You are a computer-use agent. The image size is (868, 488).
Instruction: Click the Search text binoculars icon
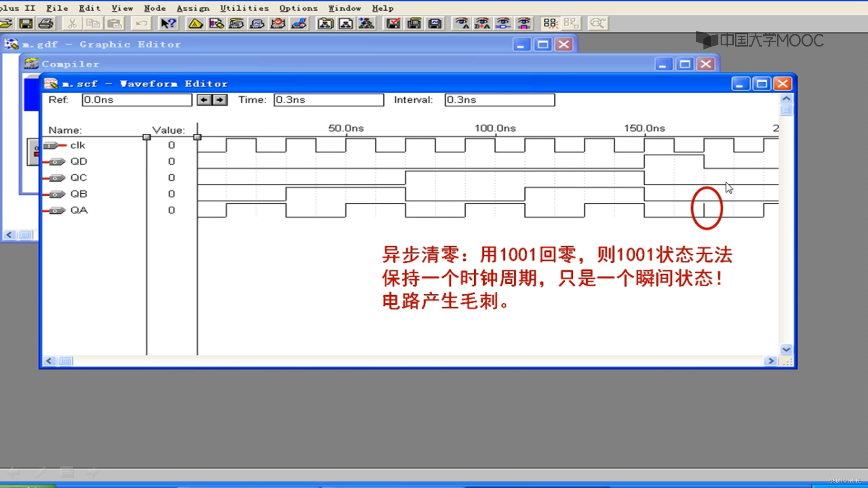462,23
